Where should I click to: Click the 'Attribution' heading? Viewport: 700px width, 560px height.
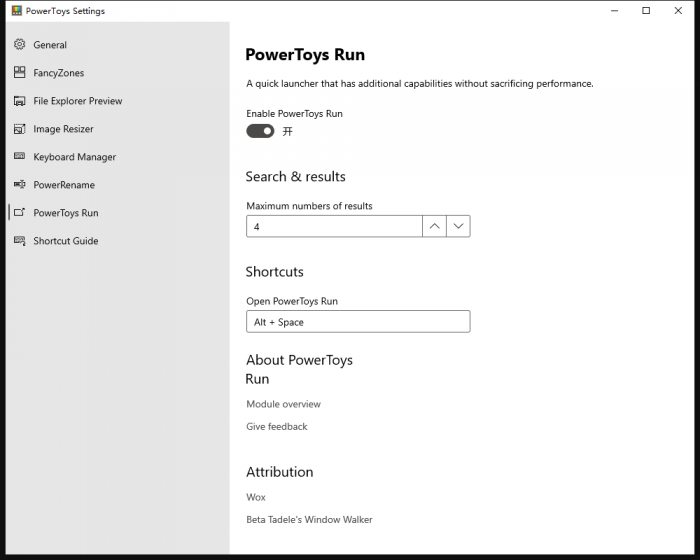tap(280, 472)
